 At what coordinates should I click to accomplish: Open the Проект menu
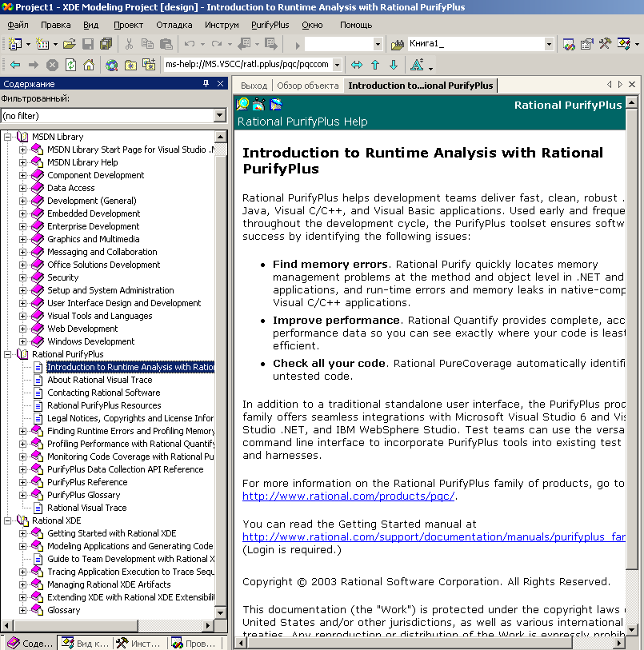click(129, 25)
